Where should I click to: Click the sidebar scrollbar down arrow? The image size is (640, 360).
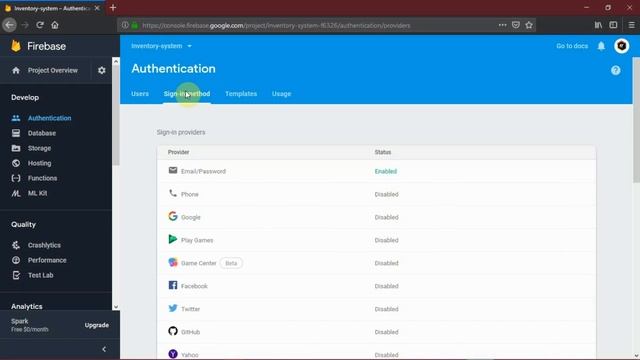point(116,307)
